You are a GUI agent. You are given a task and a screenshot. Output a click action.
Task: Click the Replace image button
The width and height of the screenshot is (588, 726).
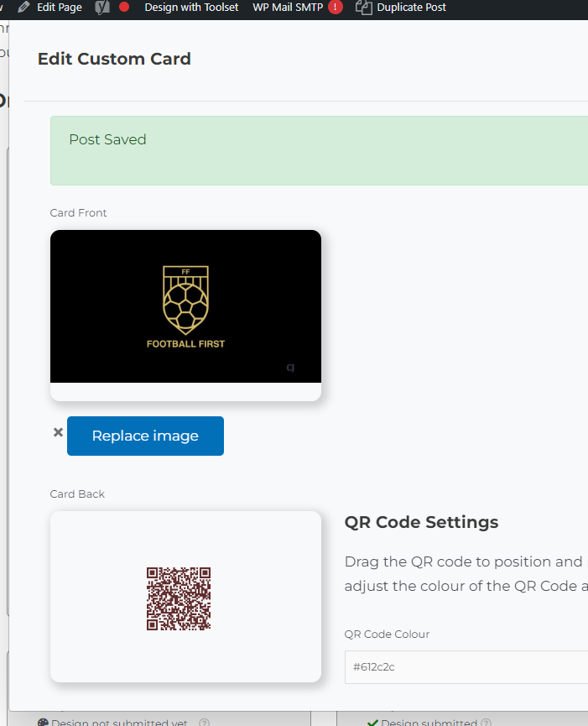[145, 436]
